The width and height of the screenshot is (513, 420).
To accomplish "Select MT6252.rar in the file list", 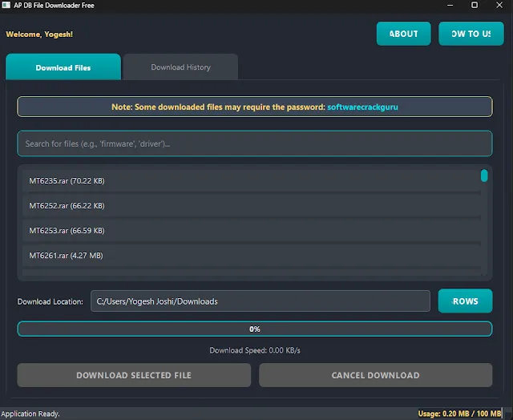I will pyautogui.click(x=252, y=206).
